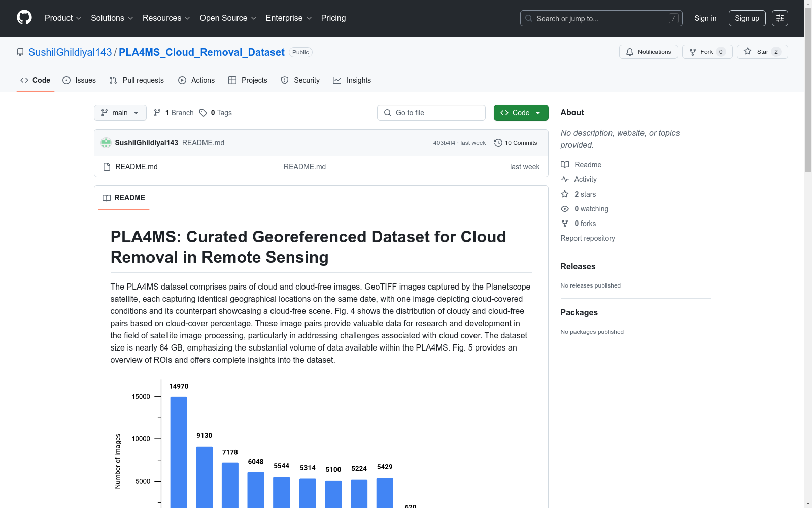812x508 pixels.
Task: Open the Insights tab
Action: [352, 80]
